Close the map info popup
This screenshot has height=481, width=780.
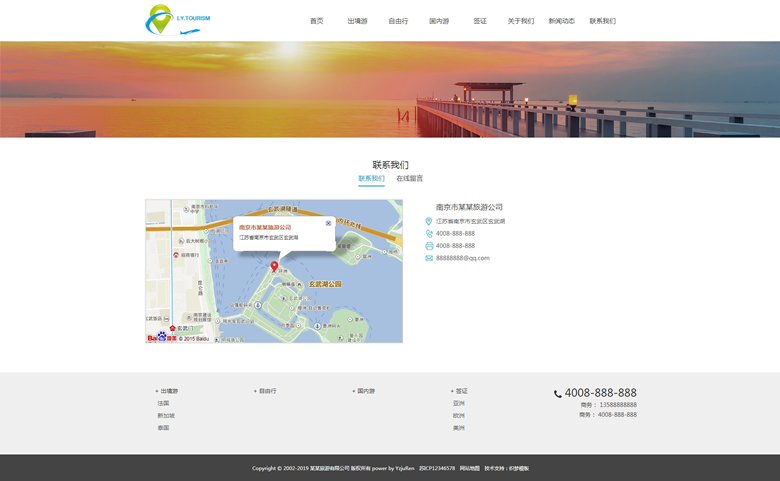click(328, 223)
